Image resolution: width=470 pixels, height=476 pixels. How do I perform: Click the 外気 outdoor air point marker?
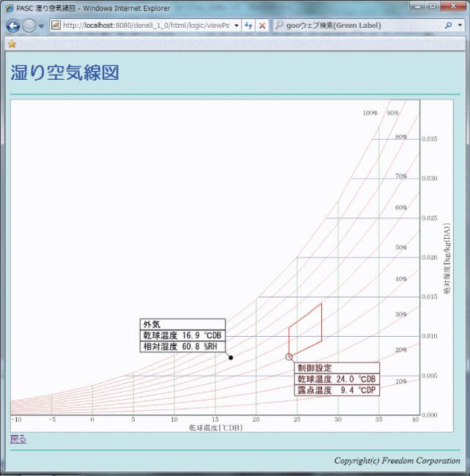tap(231, 357)
